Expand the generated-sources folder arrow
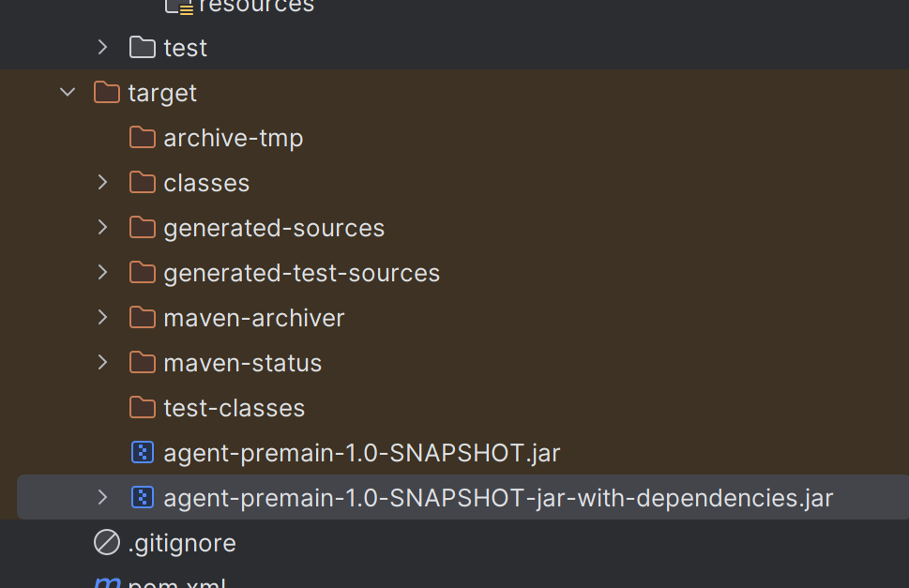The height and width of the screenshot is (588, 909). point(103,228)
